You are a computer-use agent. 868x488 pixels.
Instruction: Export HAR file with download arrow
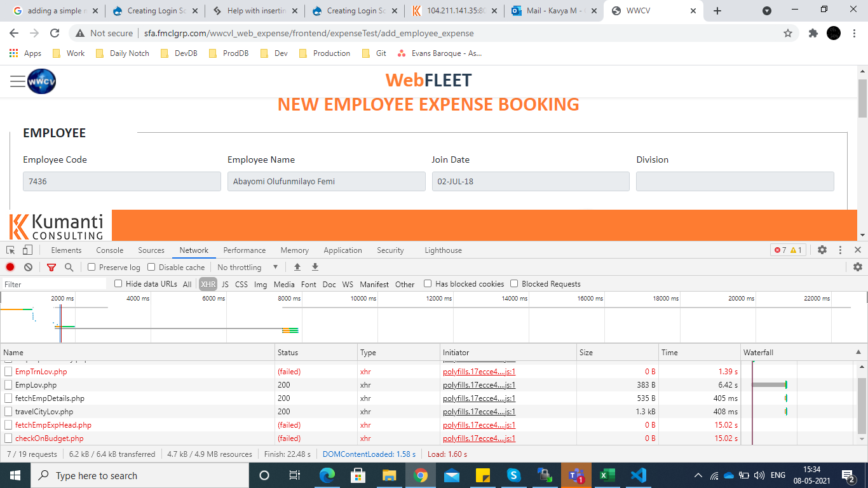tap(315, 267)
